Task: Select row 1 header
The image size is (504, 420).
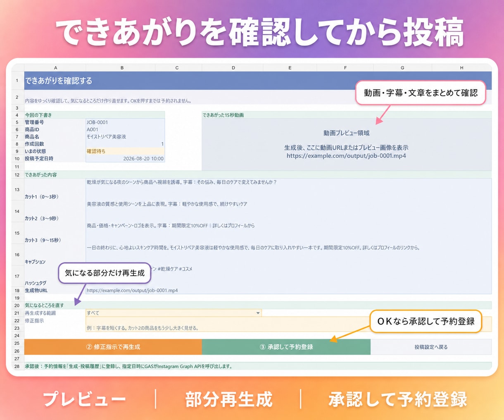Action: point(17,81)
